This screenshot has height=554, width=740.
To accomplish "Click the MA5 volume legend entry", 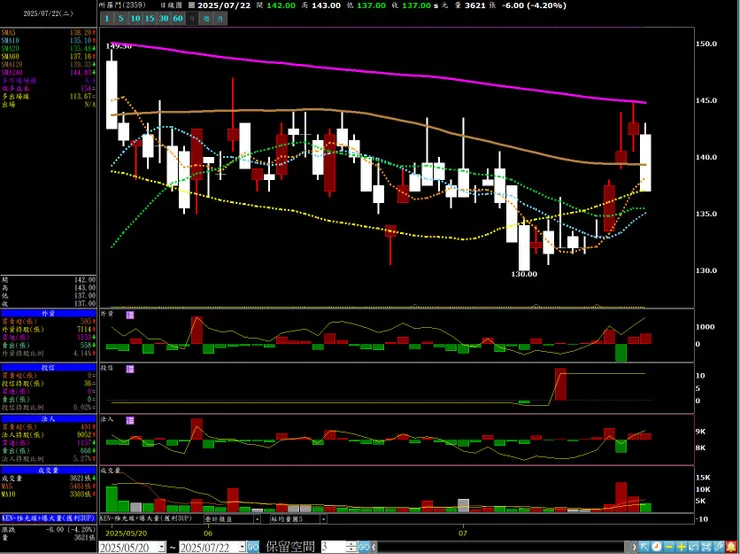I will (x=48, y=486).
